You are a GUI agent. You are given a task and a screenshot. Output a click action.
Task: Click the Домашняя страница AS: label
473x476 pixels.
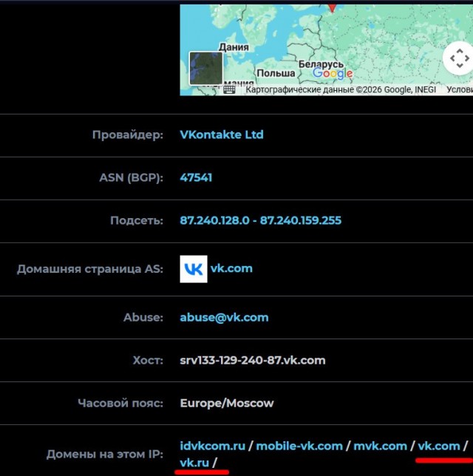(90, 269)
